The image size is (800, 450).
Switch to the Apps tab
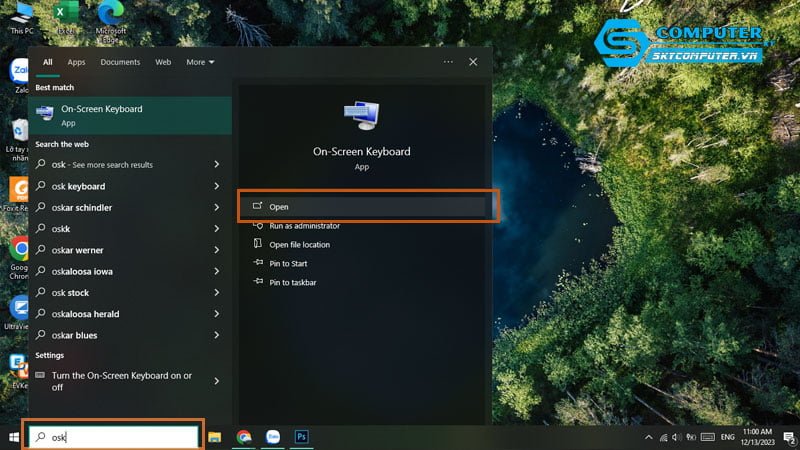(76, 62)
